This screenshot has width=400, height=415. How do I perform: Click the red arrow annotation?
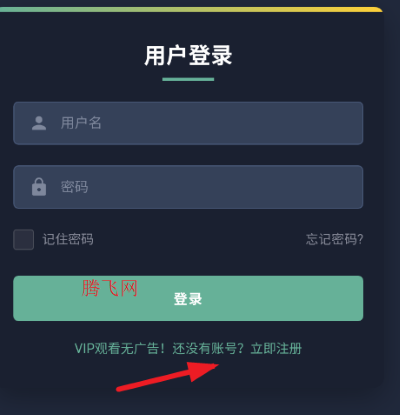pyautogui.click(x=167, y=376)
